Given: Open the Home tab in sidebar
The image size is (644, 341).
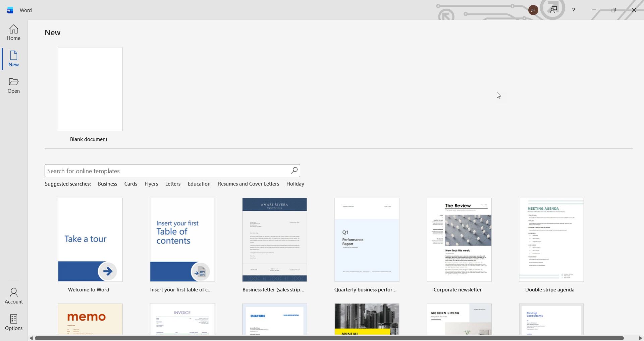Looking at the screenshot, I should [13, 32].
